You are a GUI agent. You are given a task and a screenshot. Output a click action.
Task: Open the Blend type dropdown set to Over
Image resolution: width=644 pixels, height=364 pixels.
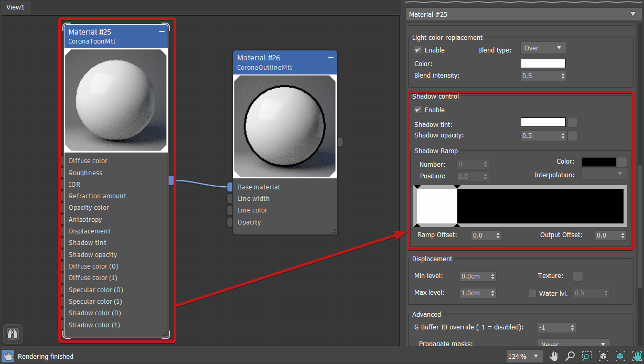click(543, 48)
